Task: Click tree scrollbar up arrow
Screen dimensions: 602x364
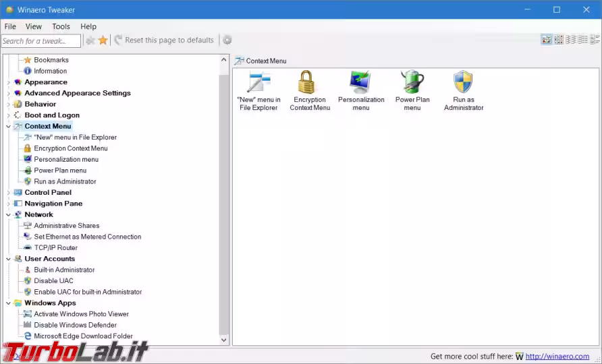Action: [224, 59]
